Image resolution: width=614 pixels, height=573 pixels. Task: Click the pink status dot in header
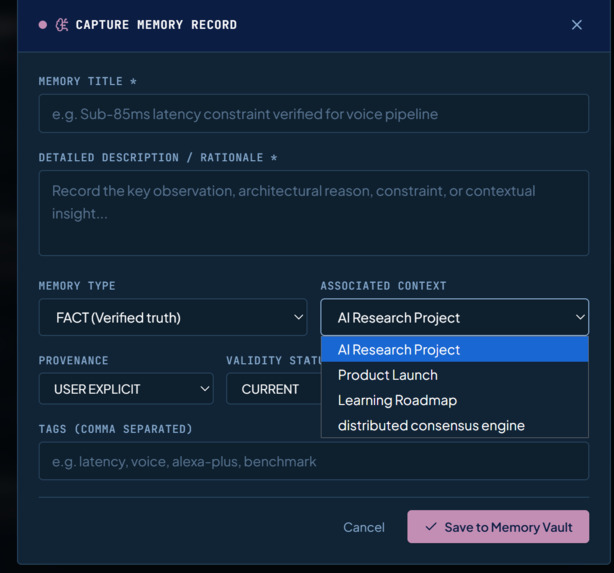(43, 25)
